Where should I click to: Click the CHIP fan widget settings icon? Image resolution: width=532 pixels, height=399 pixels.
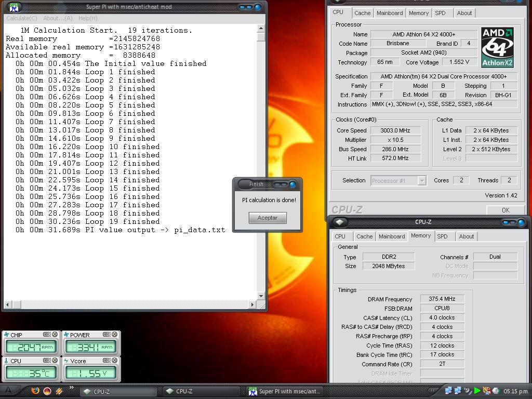pos(46,335)
